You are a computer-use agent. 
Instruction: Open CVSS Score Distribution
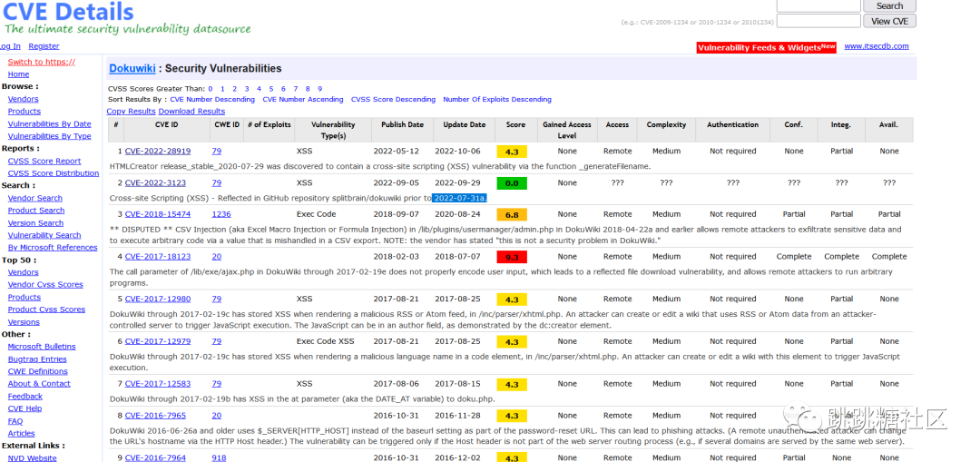pyautogui.click(x=54, y=173)
